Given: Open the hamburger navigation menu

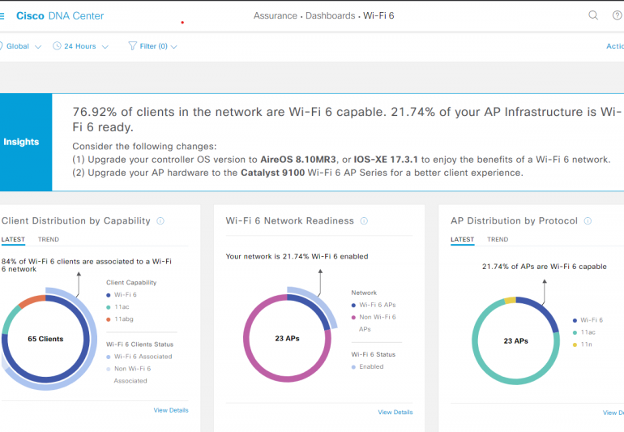Looking at the screenshot, I should [4, 16].
